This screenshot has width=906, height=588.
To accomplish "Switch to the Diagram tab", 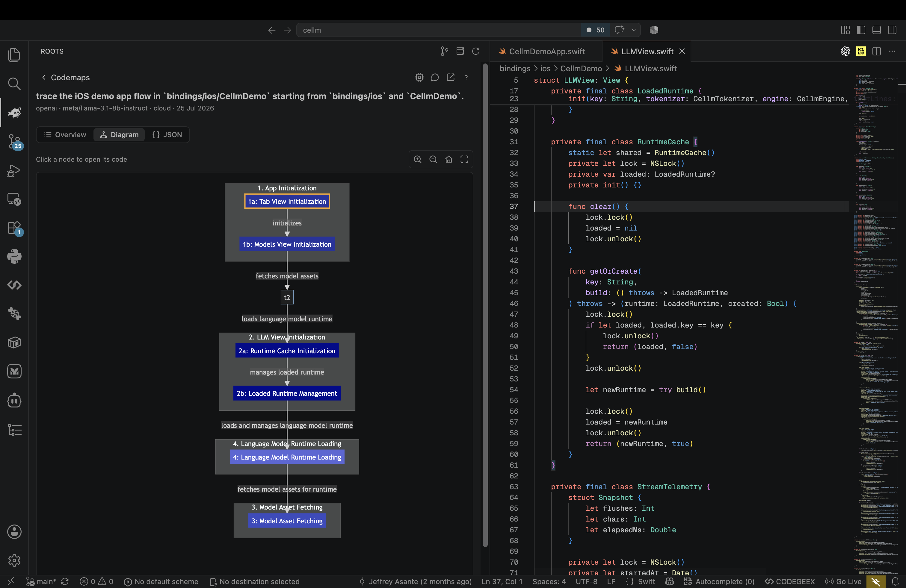I will [119, 135].
